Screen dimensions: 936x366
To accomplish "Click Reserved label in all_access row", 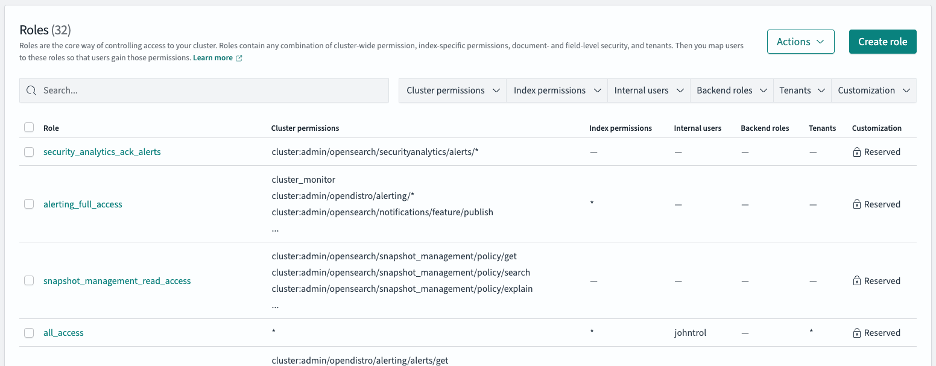I will [x=882, y=333].
